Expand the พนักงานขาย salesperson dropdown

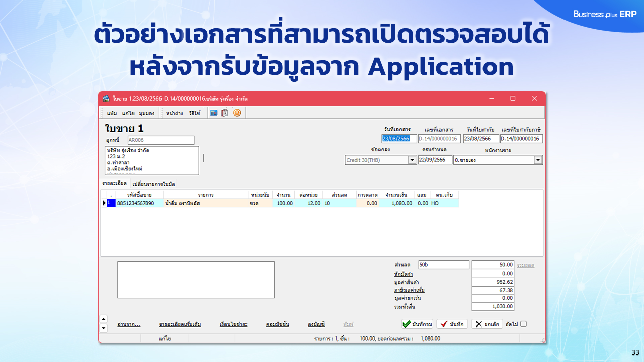tap(538, 159)
